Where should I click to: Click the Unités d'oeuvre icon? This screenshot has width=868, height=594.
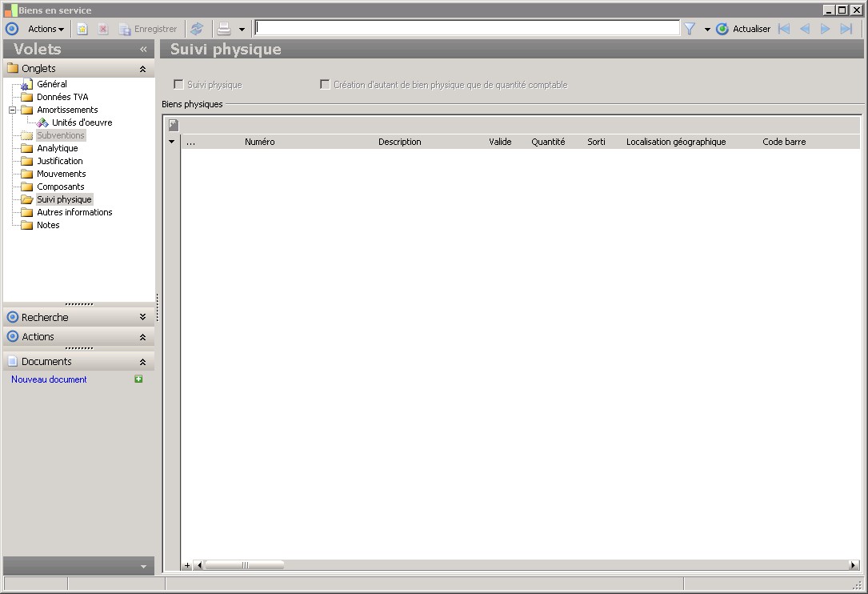[42, 122]
